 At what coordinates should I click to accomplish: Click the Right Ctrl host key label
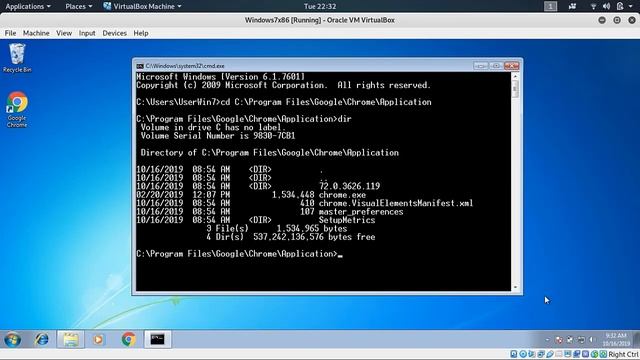623,354
